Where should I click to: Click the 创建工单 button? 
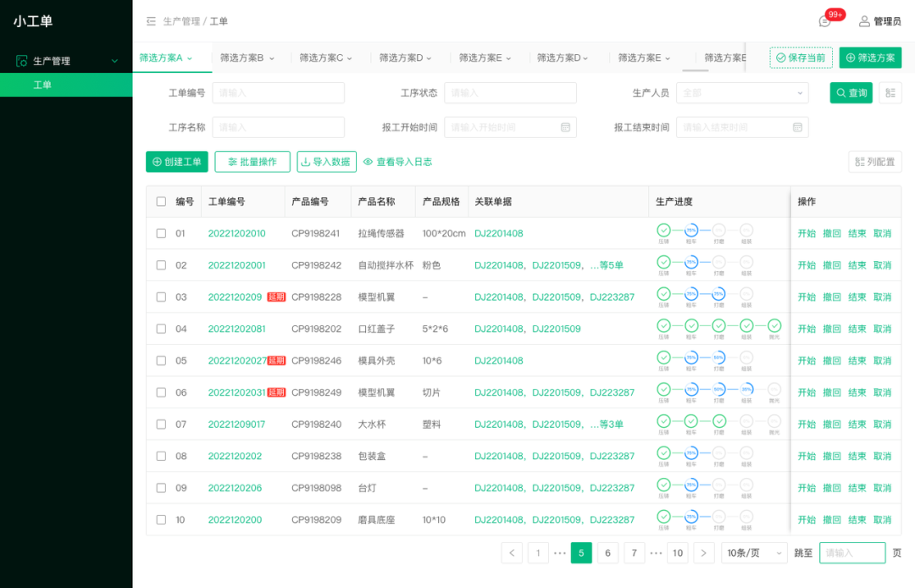[177, 162]
